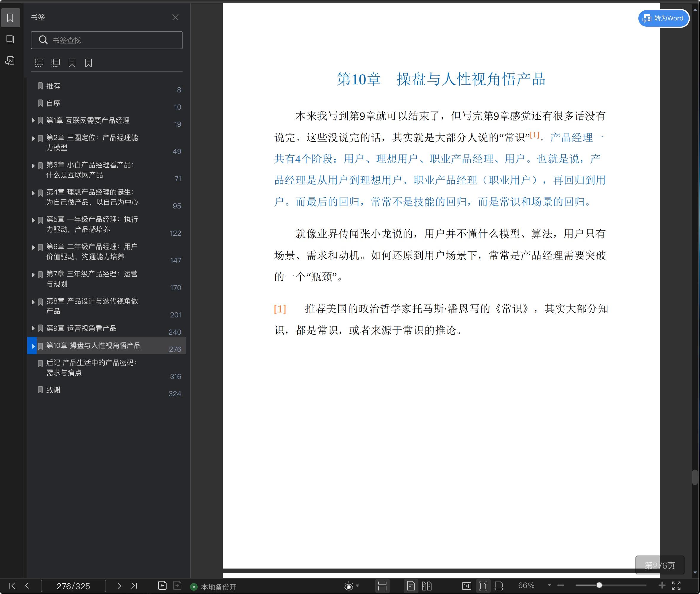
Task: Enter full screen mode
Action: (676, 586)
